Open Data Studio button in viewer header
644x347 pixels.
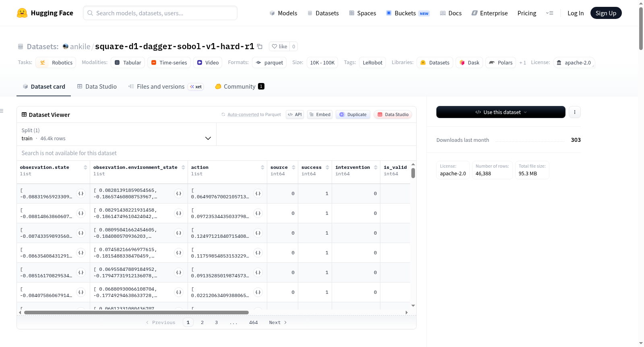(x=393, y=114)
